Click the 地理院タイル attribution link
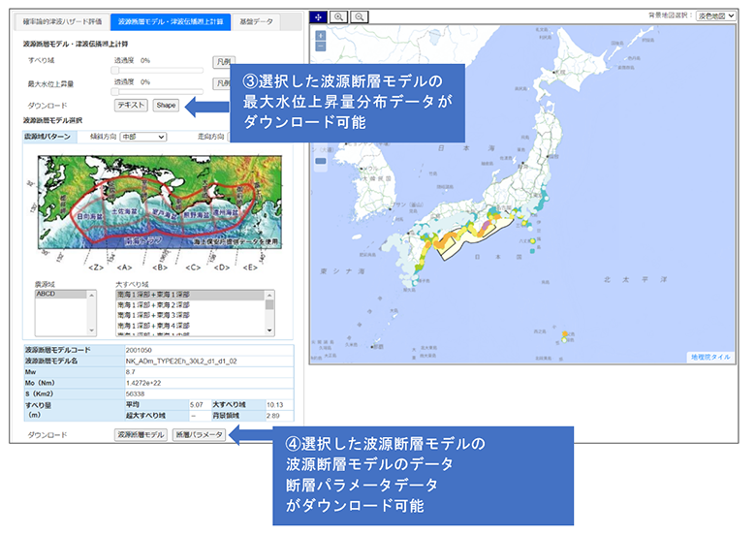756x535 pixels. pyautogui.click(x=710, y=358)
